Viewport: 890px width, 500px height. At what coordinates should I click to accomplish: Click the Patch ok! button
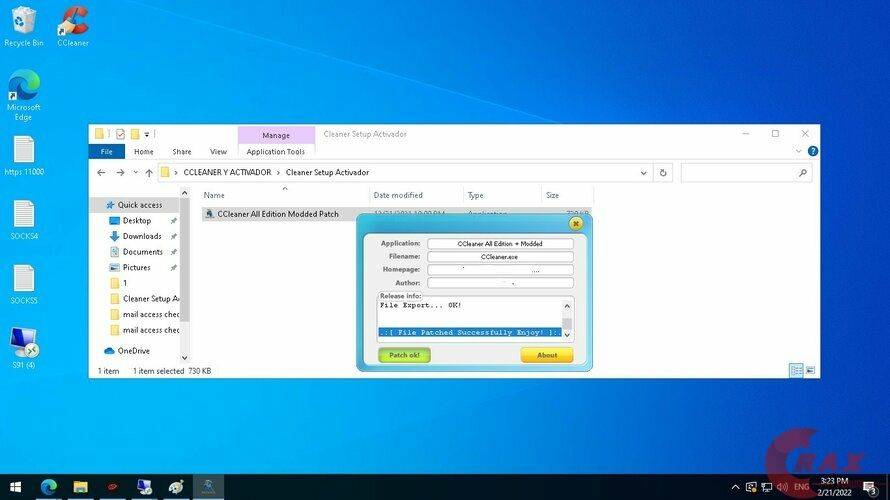[405, 355]
